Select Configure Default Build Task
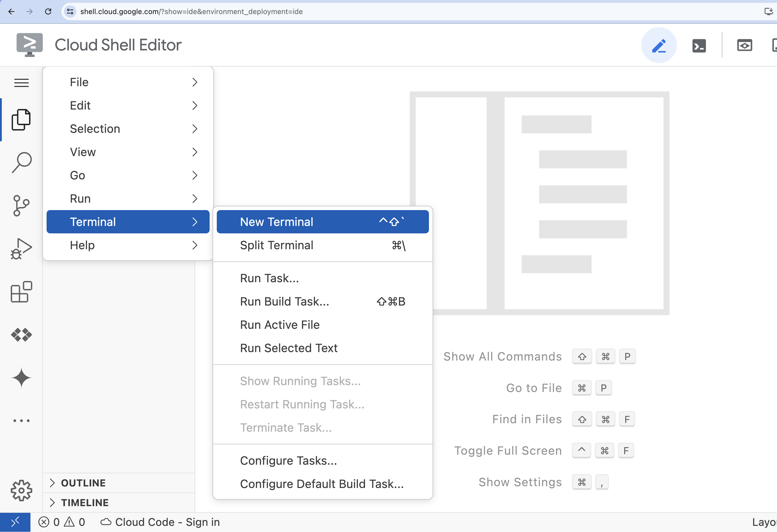 click(322, 484)
